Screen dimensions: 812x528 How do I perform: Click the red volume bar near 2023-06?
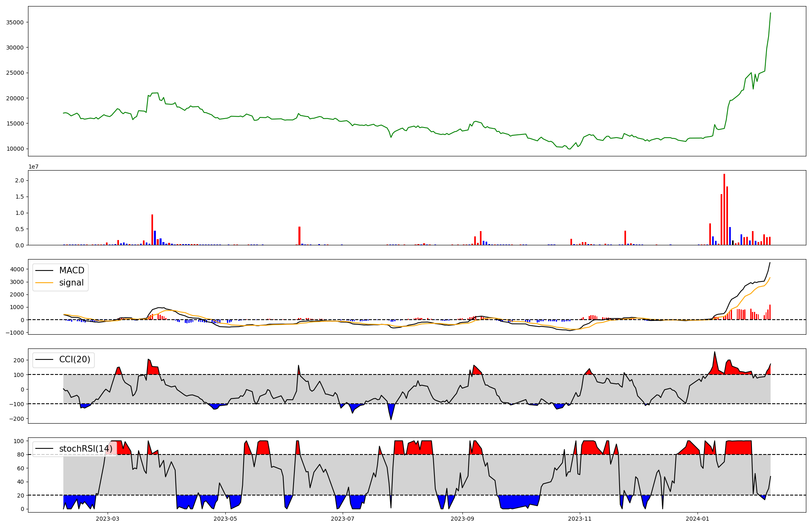pyautogui.click(x=299, y=236)
